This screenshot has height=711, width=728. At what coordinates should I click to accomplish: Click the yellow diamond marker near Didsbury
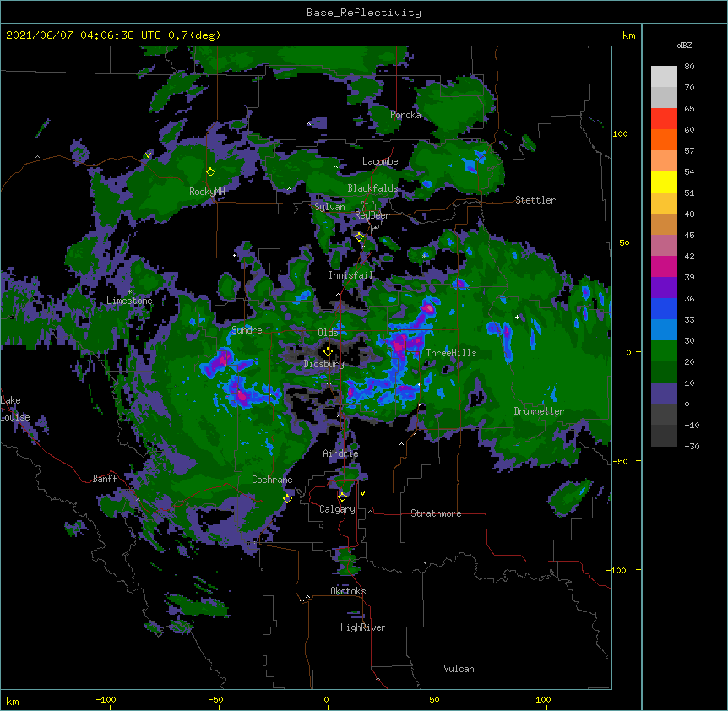tap(328, 352)
